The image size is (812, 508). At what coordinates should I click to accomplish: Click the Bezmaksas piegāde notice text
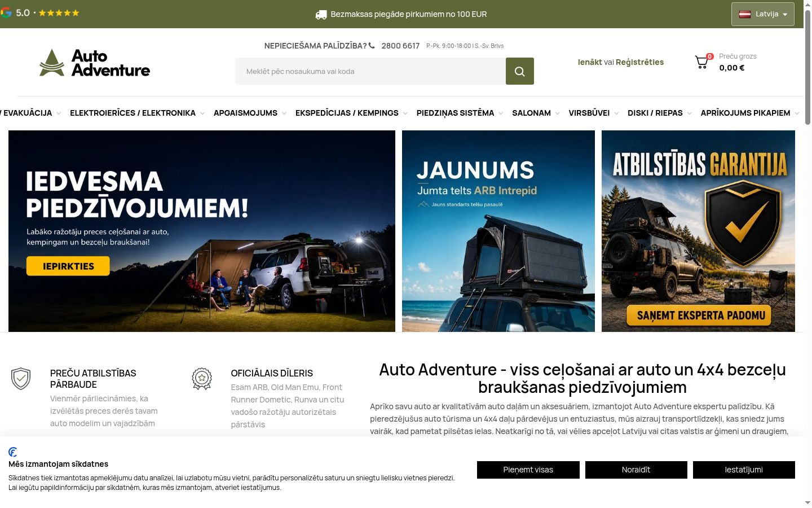(409, 14)
